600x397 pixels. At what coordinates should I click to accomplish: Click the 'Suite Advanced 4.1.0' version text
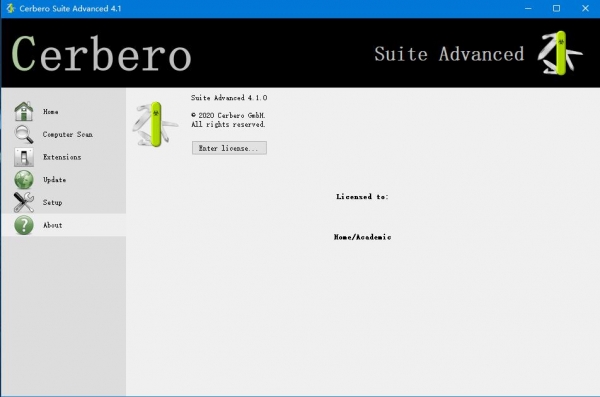pyautogui.click(x=229, y=98)
